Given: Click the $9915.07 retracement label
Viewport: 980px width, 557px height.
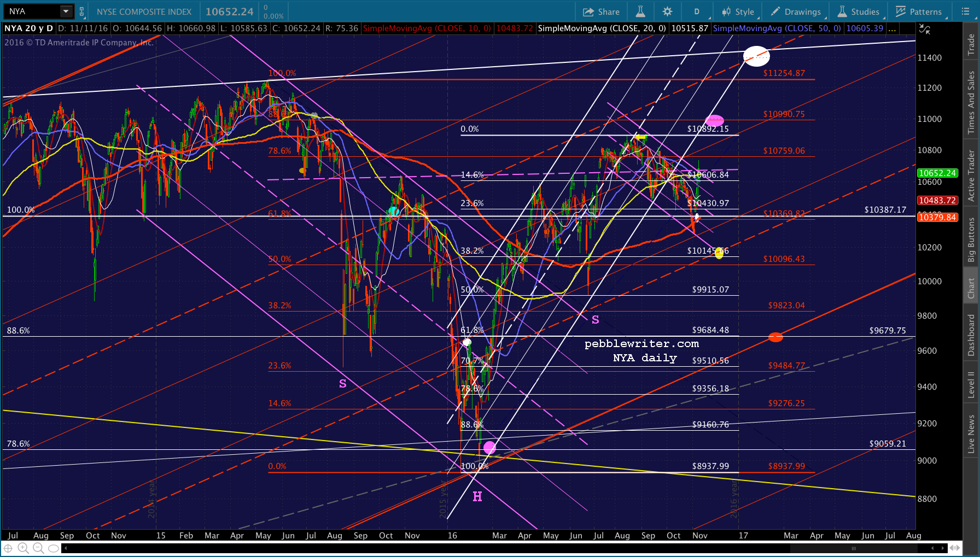Looking at the screenshot, I should tap(710, 290).
